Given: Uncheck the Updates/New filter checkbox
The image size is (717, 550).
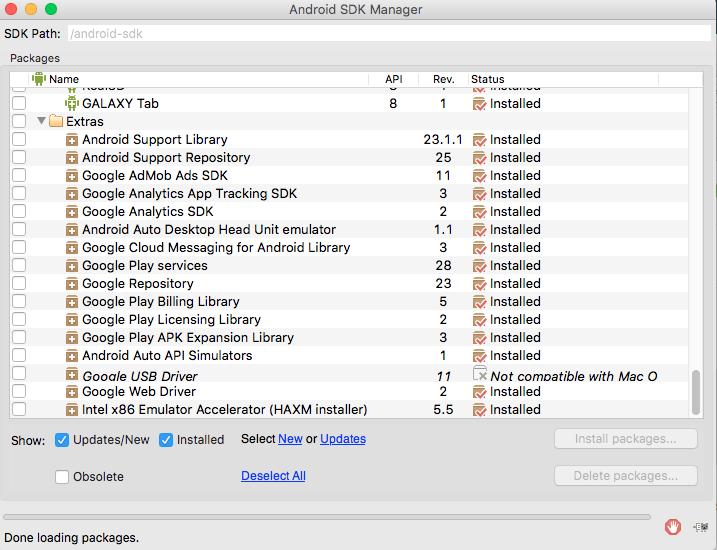Looking at the screenshot, I should click(x=62, y=439).
